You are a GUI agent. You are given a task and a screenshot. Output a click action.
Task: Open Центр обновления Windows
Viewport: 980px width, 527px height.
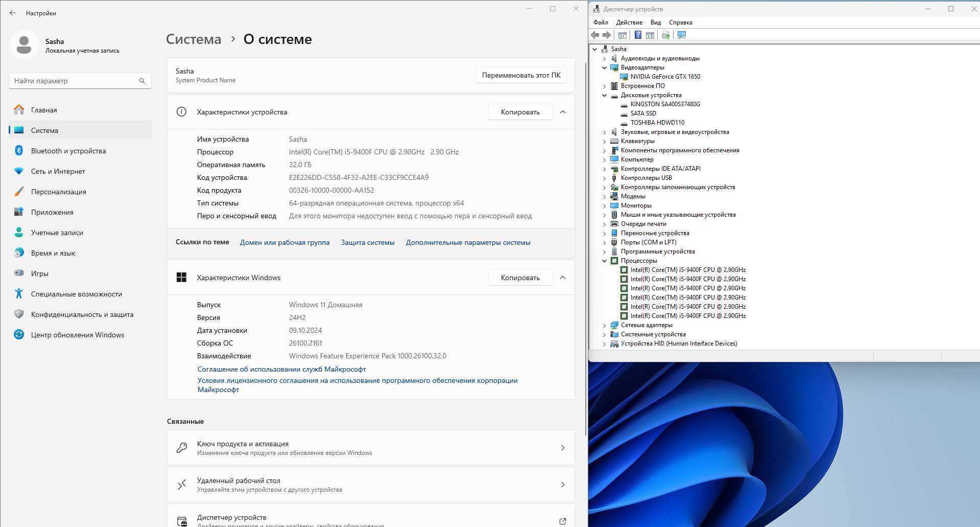80,335
